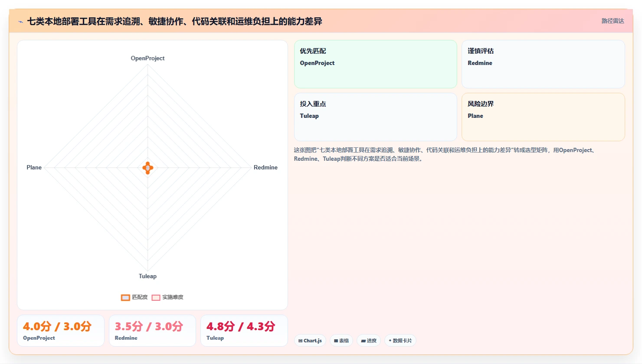Click the 4.0分 / 3.0分 score card
The image size is (642, 364).
tap(61, 331)
